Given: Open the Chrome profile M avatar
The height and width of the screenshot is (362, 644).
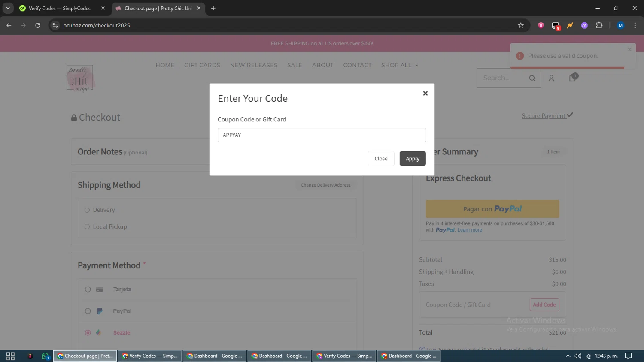Looking at the screenshot, I should tap(620, 25).
